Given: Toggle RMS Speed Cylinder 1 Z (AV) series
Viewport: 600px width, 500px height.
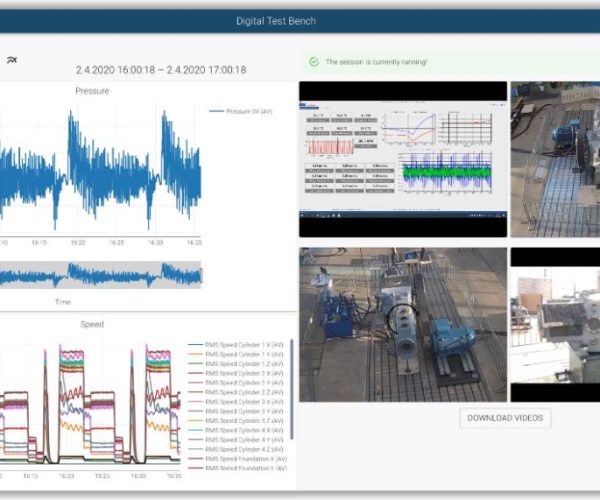Looking at the screenshot, I should point(236,364).
